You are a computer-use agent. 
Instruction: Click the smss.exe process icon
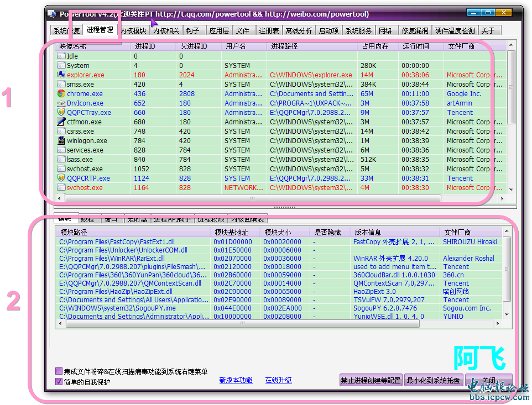61,84
